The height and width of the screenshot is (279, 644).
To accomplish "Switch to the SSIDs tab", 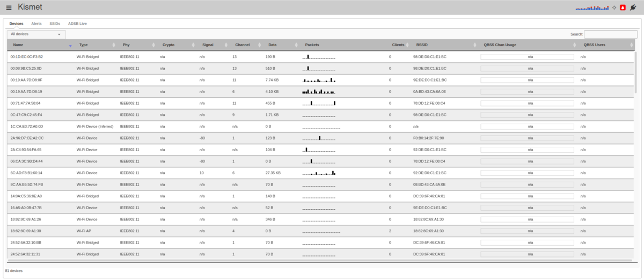I will 55,24.
